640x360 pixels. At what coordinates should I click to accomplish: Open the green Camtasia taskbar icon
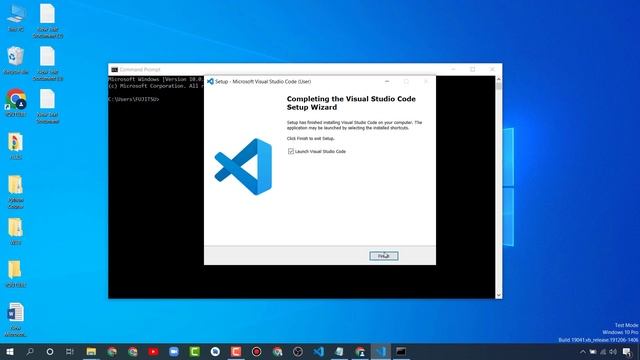click(x=195, y=351)
